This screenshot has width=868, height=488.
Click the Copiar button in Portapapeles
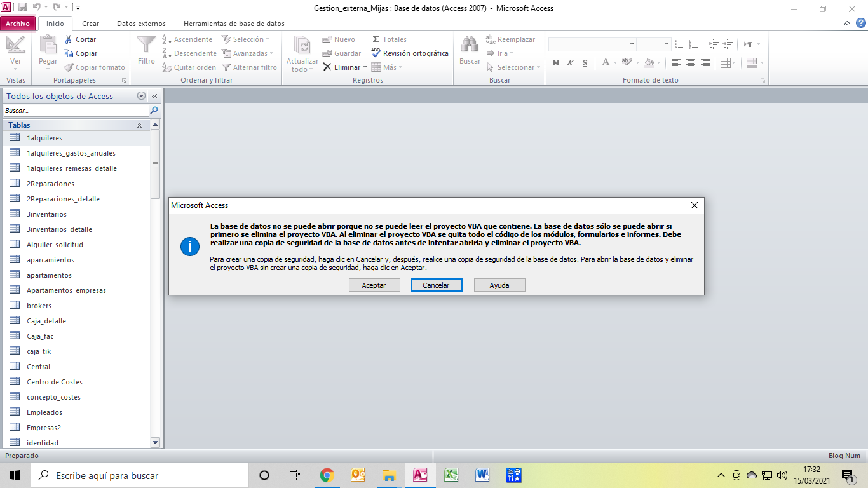81,53
